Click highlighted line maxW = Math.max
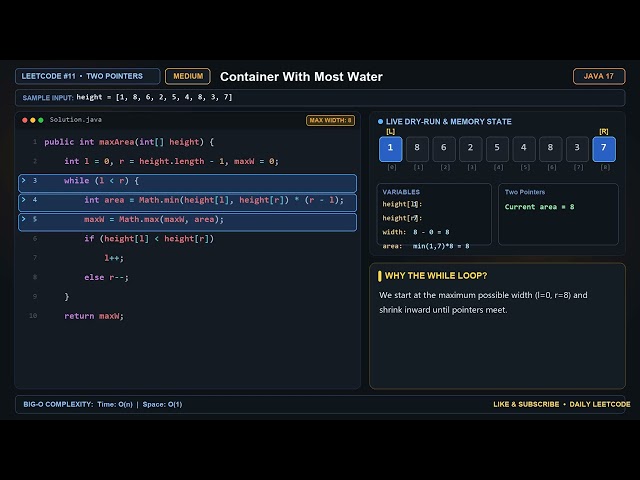Screen dimensions: 640x480 pos(187,222)
